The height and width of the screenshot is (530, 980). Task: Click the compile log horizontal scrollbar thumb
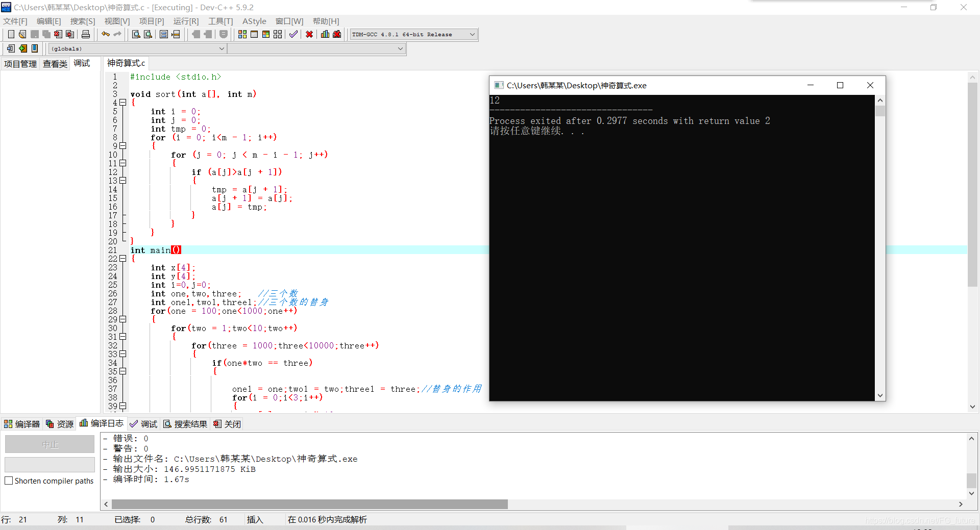tap(310, 504)
